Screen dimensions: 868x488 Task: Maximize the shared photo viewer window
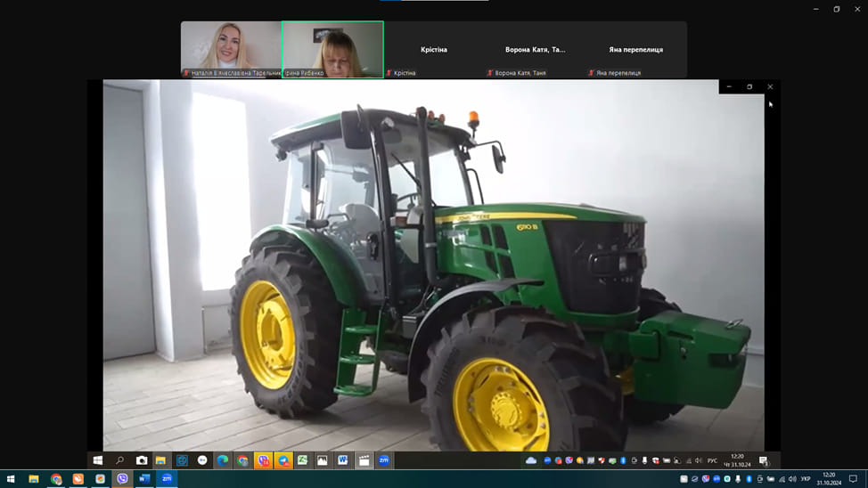click(x=749, y=87)
